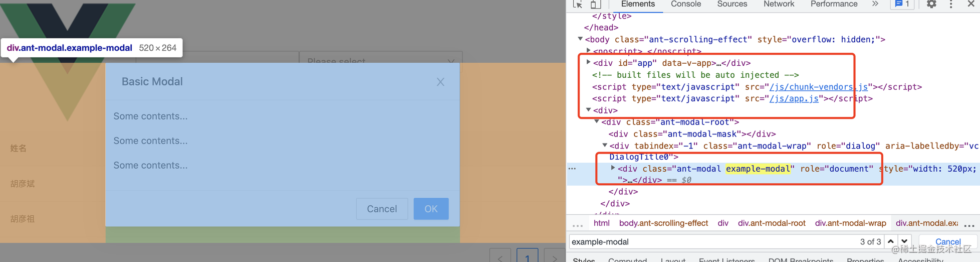Go to previous search result arrow
Screen dimensions: 980x262
click(891, 241)
